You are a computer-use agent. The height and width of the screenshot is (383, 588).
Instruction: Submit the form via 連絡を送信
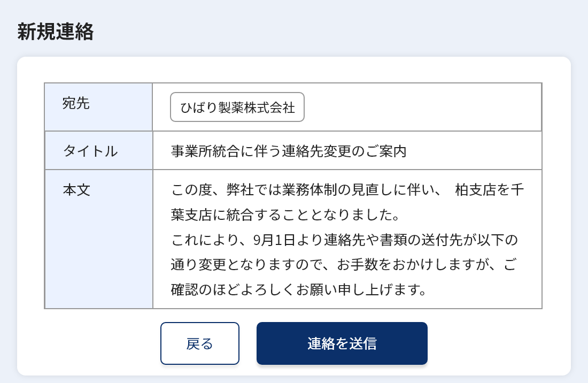[x=342, y=343]
